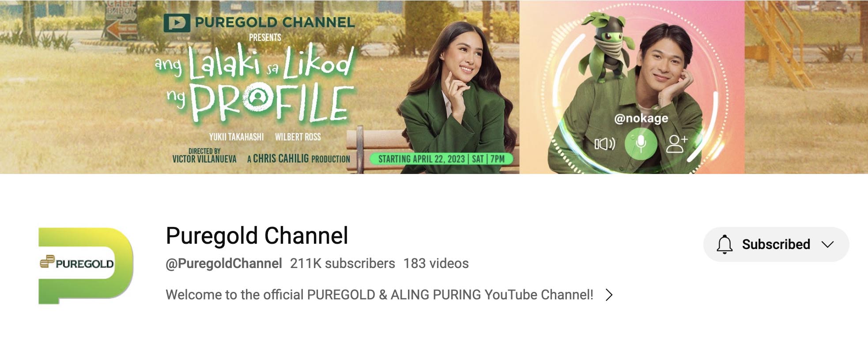Screen dimensions: 868x340
Task: Open the Subscribed dropdown chevron
Action: tap(827, 244)
